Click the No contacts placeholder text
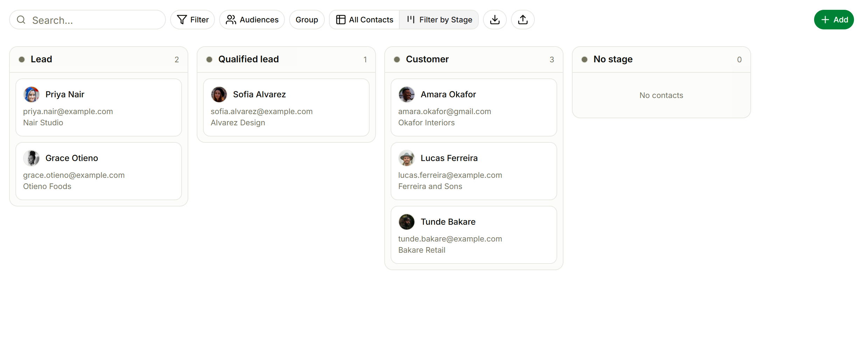The image size is (868, 364). click(x=661, y=96)
